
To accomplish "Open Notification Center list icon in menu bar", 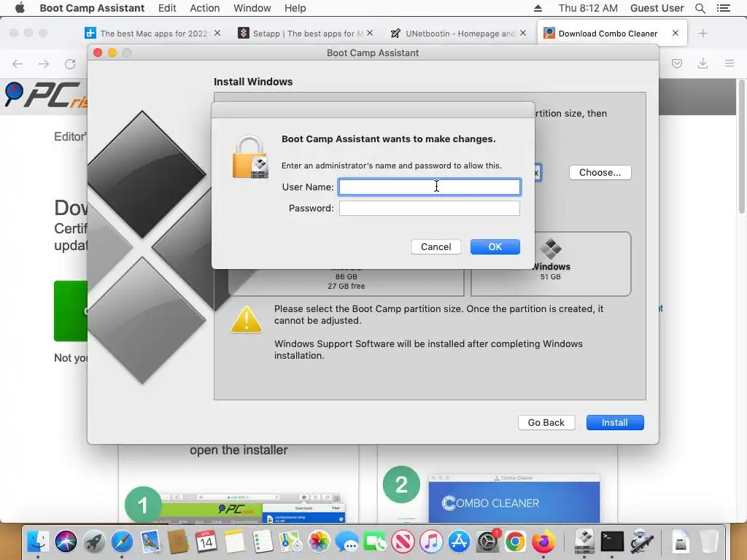I will [x=724, y=8].
